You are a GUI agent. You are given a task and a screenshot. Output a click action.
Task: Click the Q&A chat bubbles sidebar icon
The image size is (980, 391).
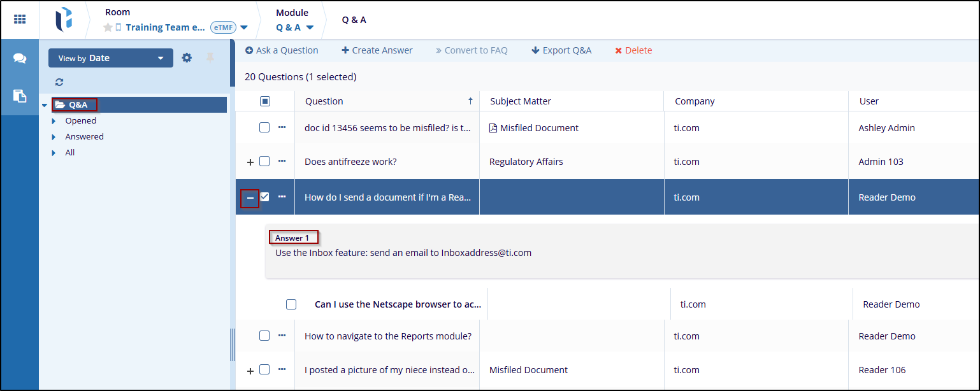[20, 59]
